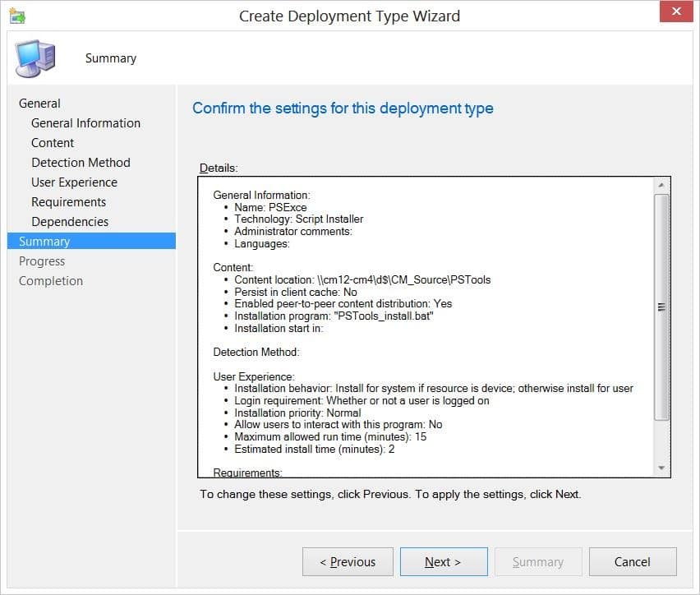The image size is (700, 595).
Task: Click the computer icon beside Summary header
Action: [35, 58]
